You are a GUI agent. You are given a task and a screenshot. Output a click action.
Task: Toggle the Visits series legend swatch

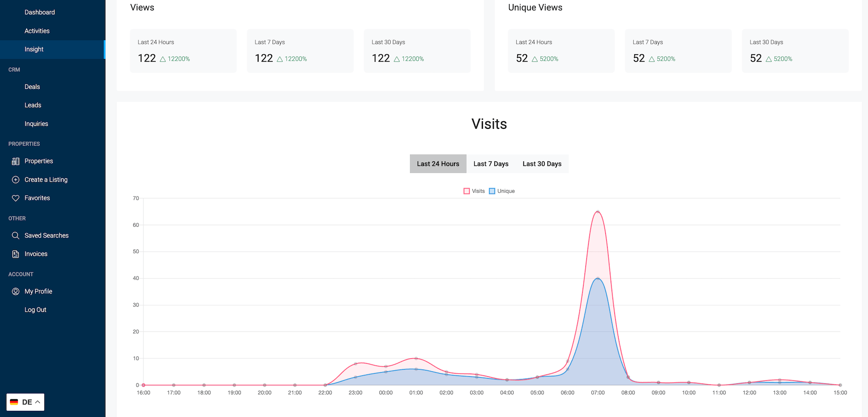pyautogui.click(x=467, y=191)
